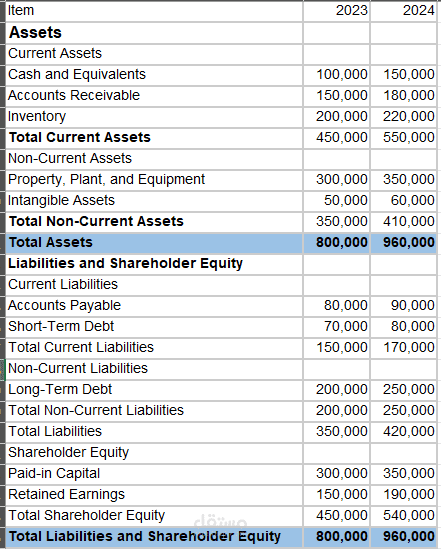Click the 'Total Non-Current Liabilities' label
Image resolution: width=441 pixels, height=549 pixels.
click(x=154, y=411)
